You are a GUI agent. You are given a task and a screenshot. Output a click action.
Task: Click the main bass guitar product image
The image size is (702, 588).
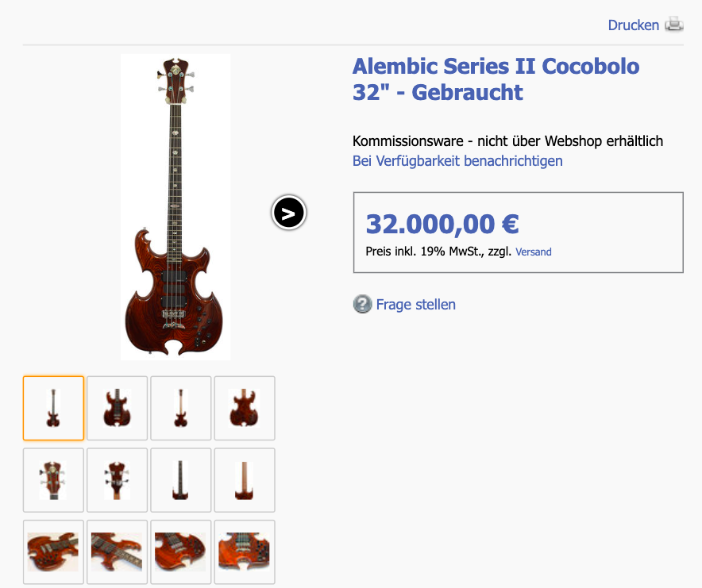175,207
